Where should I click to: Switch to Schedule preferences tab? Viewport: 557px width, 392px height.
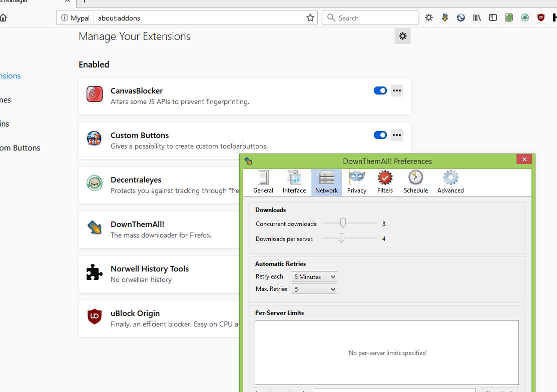click(415, 182)
